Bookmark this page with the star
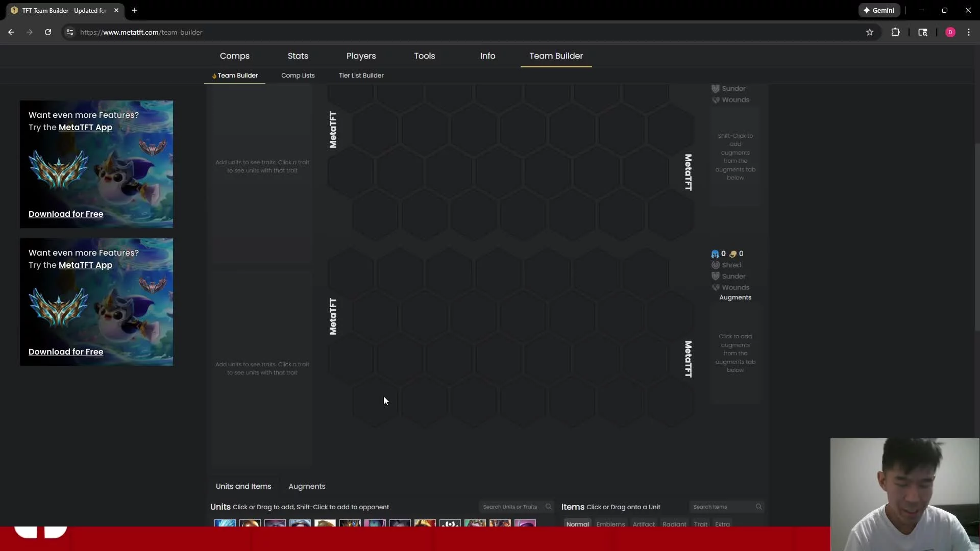The image size is (980, 551). tap(870, 32)
